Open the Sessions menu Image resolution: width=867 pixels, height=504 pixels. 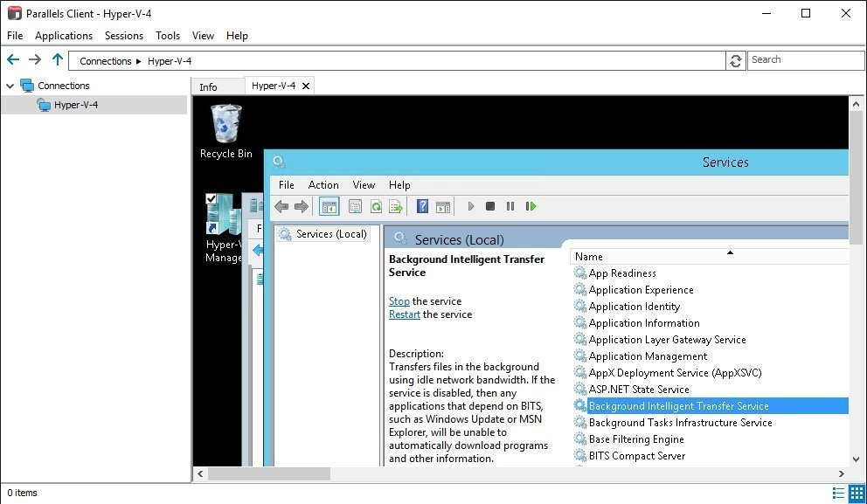123,36
